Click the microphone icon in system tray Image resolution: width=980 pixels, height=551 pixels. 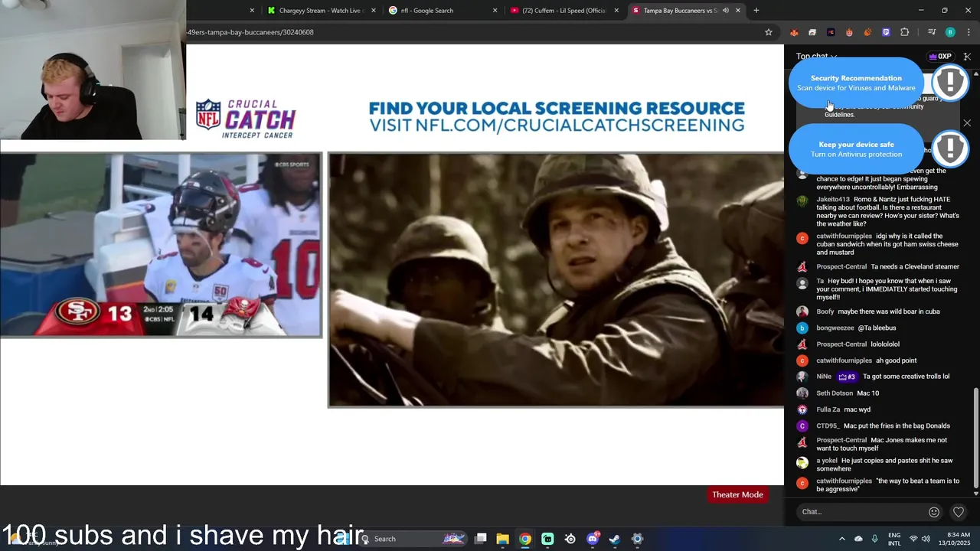[x=874, y=539]
